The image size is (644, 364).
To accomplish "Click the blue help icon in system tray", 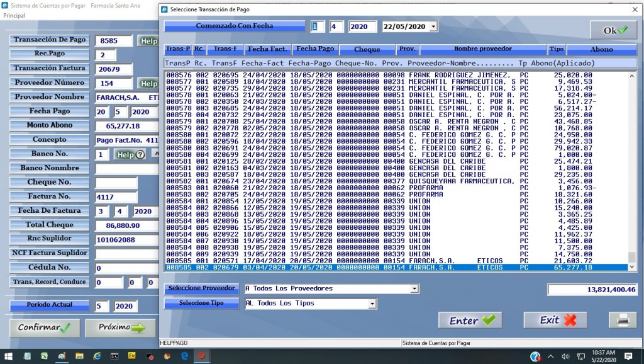I will pos(535,356).
